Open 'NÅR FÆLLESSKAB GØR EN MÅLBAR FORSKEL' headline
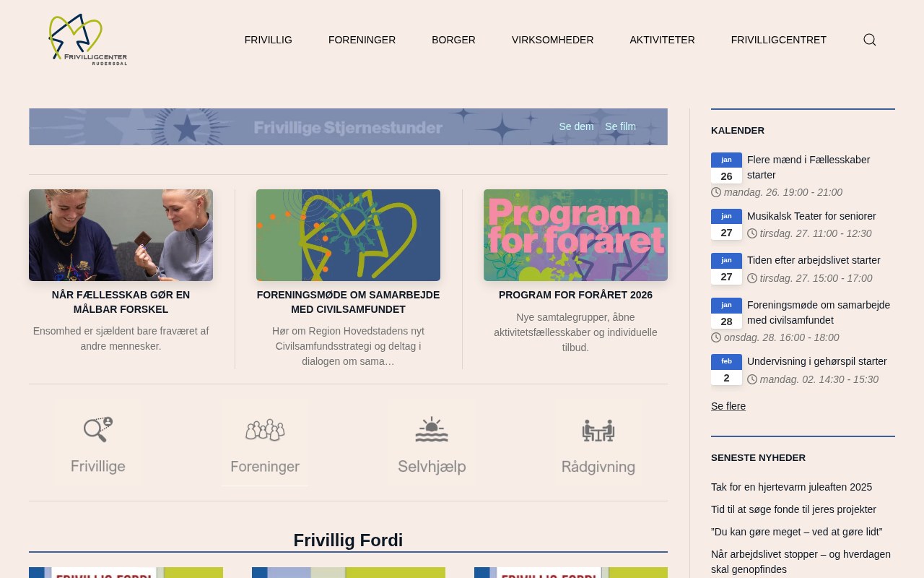924x578 pixels. tap(121, 302)
